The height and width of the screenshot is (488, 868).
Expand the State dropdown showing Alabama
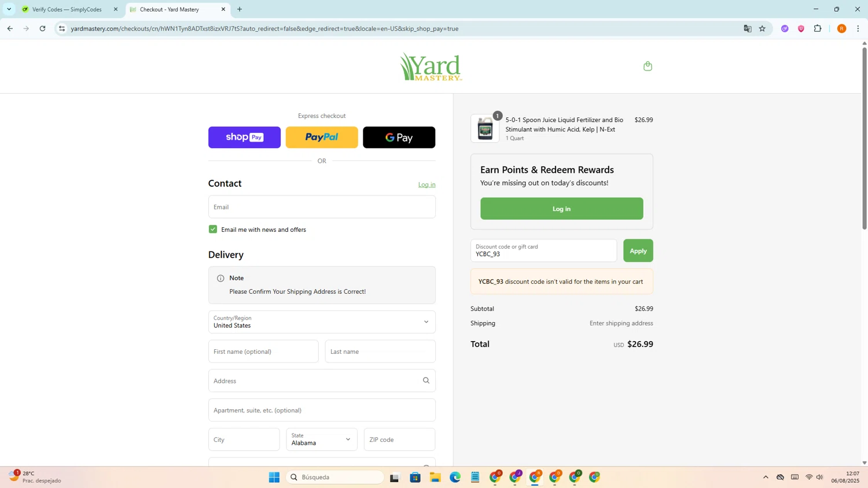point(322,439)
